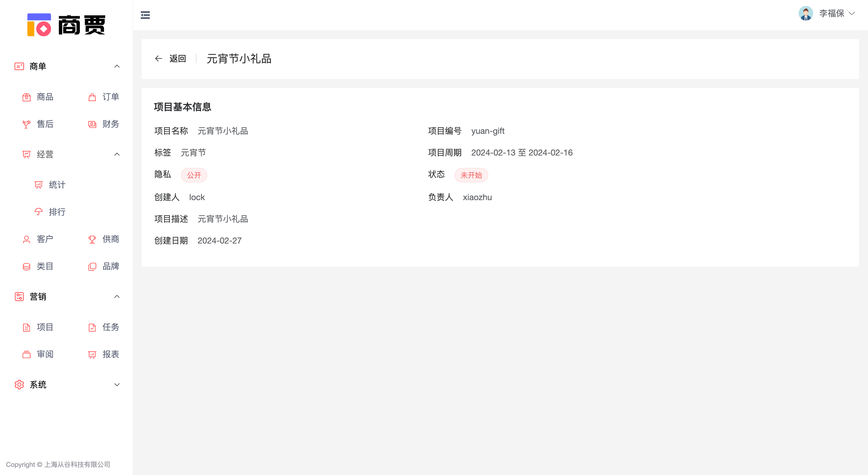This screenshot has width=868, height=475.
Task: Click the 商品 gift box icon
Action: 26,97
